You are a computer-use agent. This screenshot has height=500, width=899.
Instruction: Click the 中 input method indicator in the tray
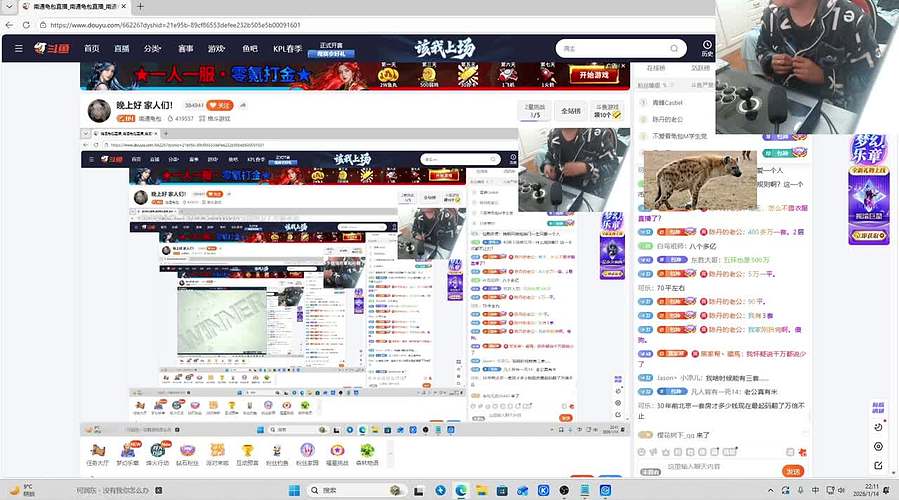tap(815, 490)
